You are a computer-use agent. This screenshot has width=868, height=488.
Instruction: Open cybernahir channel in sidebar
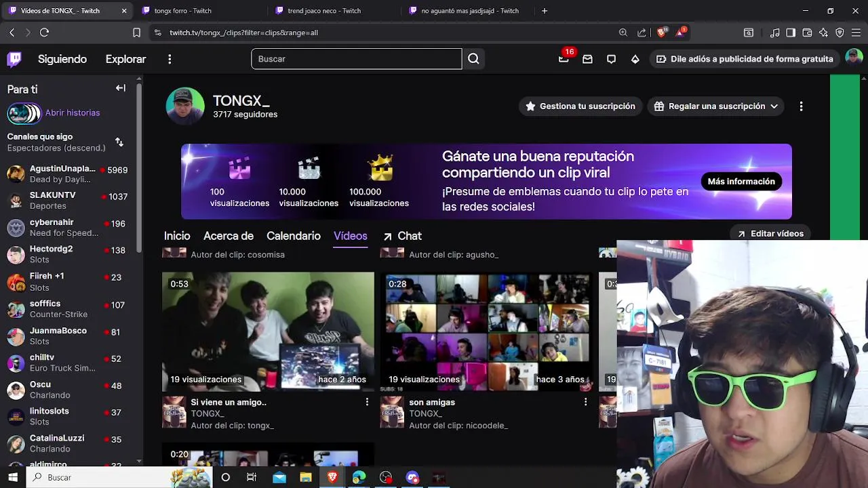(x=68, y=228)
